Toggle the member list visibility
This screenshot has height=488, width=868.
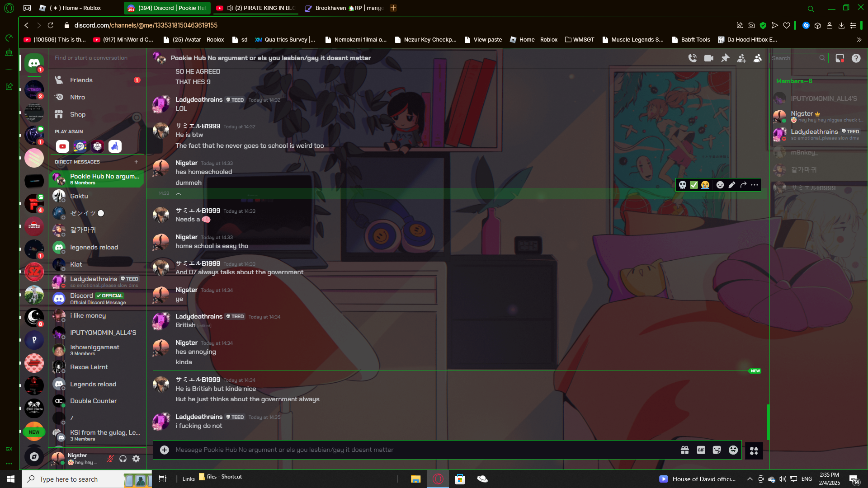(x=758, y=58)
